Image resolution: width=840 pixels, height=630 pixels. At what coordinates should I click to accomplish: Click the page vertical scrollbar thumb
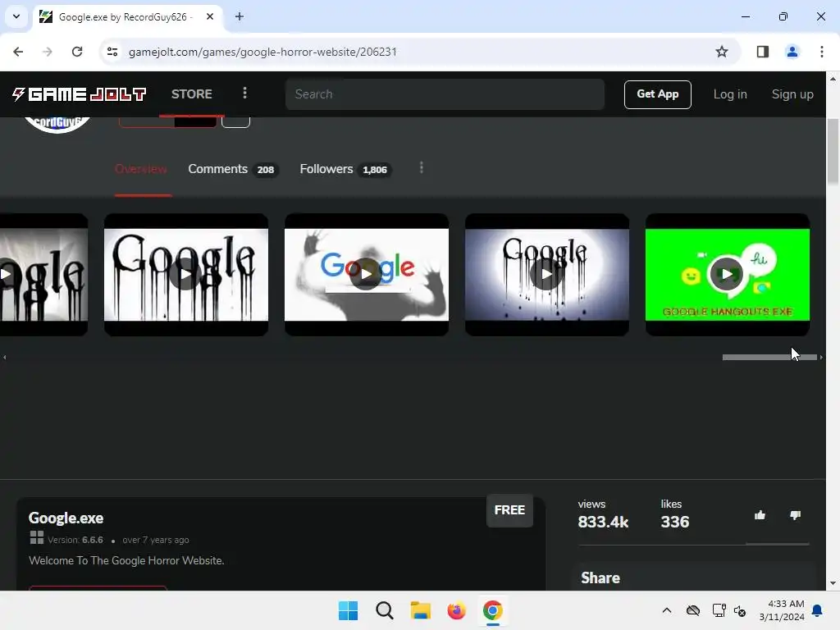pyautogui.click(x=833, y=152)
